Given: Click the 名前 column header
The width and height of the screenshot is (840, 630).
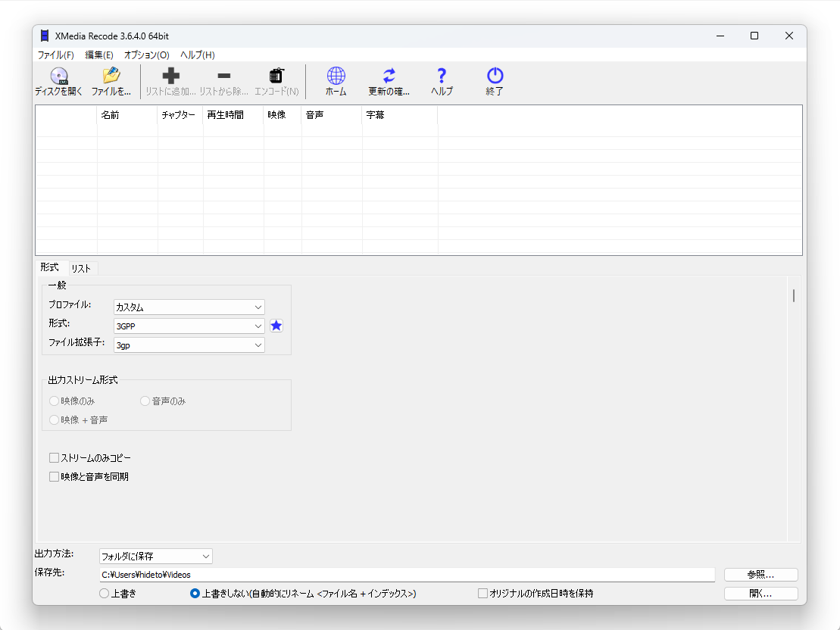Looking at the screenshot, I should tap(127, 114).
